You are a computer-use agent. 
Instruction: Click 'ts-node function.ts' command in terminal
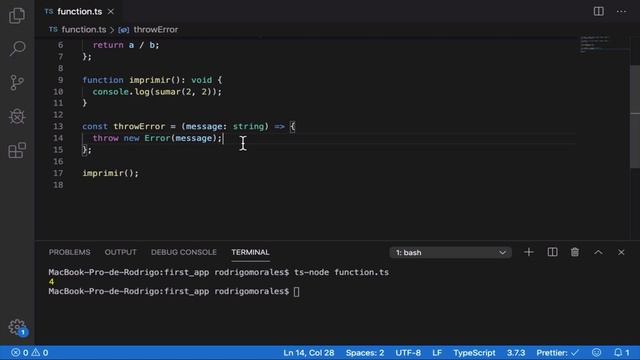(x=341, y=272)
